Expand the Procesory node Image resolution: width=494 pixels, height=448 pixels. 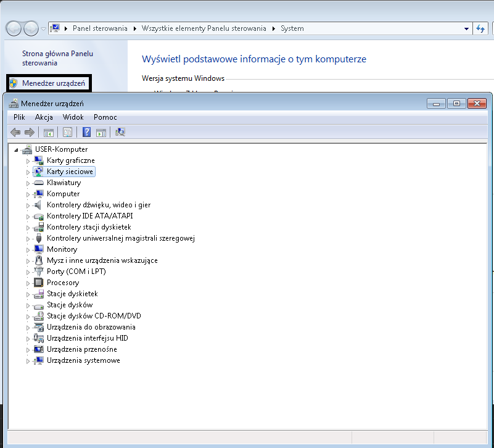click(x=28, y=283)
